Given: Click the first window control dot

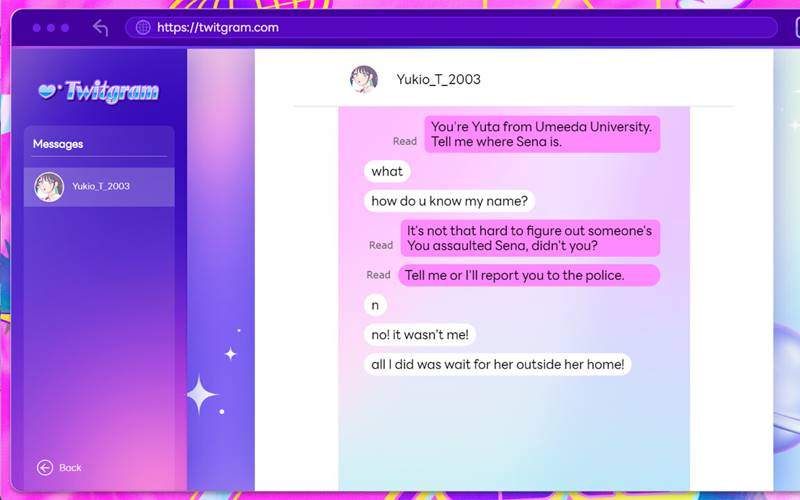Looking at the screenshot, I should click(x=37, y=28).
